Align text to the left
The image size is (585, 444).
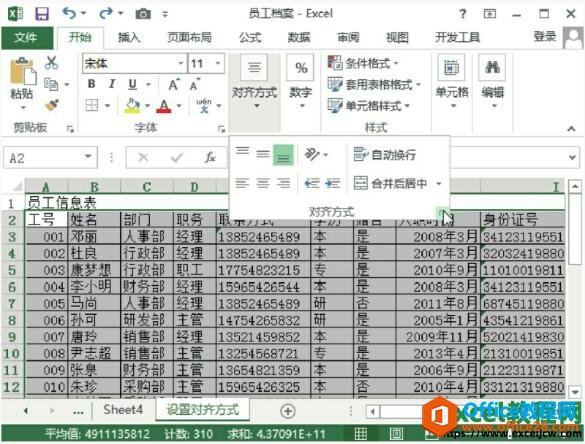(242, 183)
